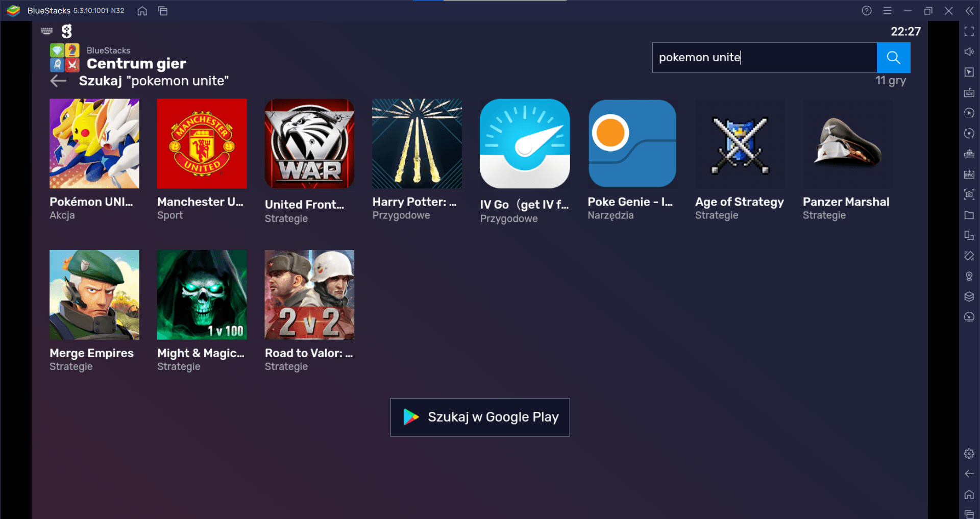This screenshot has height=519, width=980.
Task: Click the 'Panzer Marshal' title text
Action: pos(846,202)
